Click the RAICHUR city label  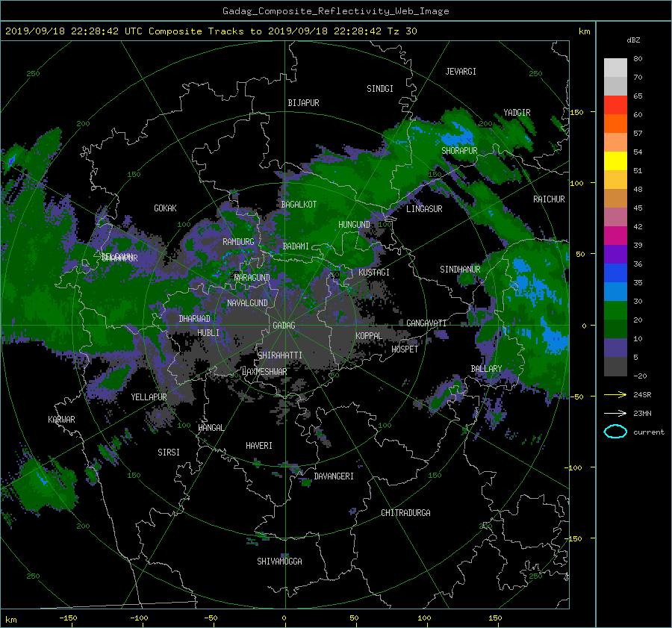[x=549, y=199]
